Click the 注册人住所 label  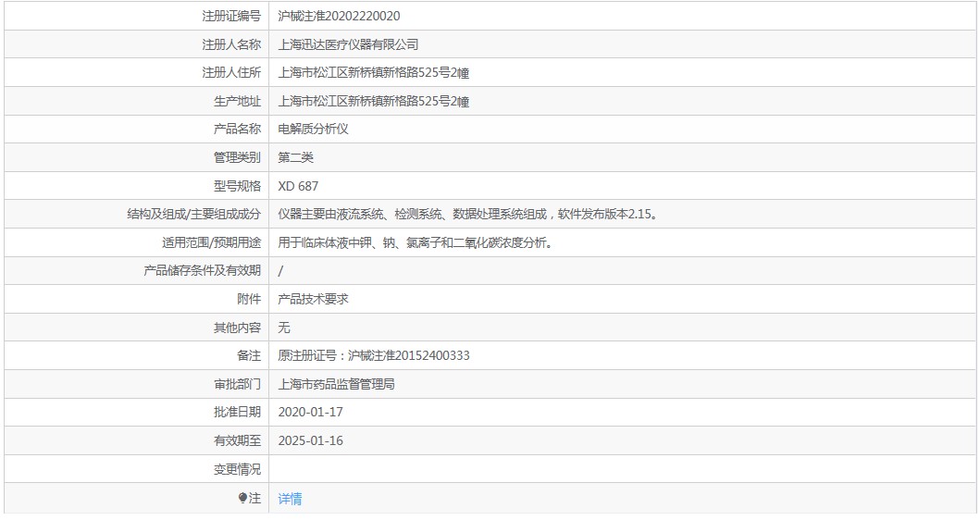(x=231, y=72)
